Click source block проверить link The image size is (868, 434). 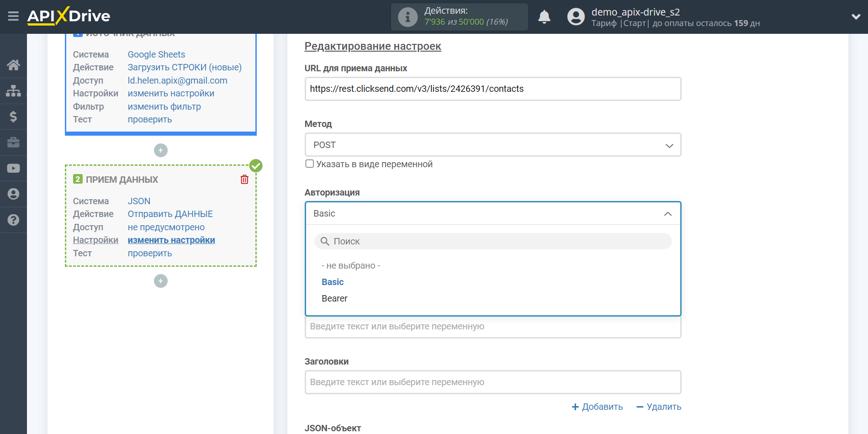point(150,119)
